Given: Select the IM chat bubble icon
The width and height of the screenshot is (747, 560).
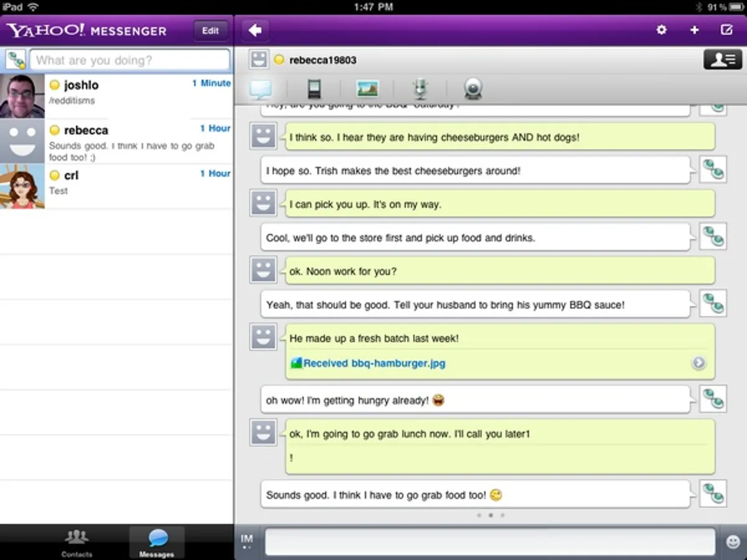Looking at the screenshot, I should click(260, 89).
